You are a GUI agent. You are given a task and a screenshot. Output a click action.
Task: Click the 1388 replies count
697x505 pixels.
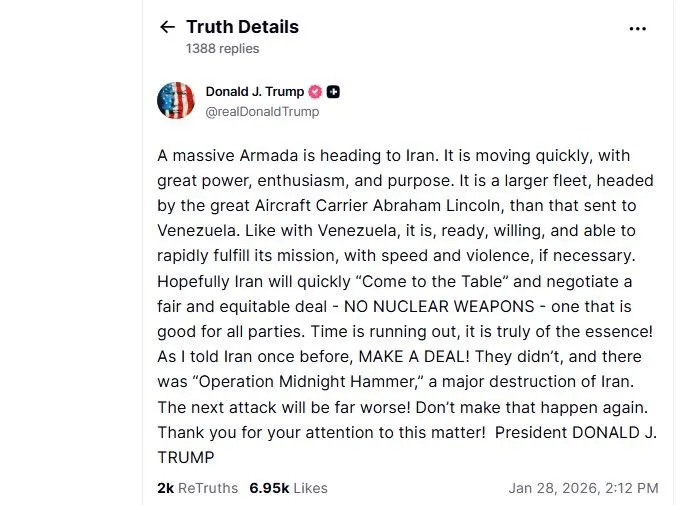(x=222, y=48)
